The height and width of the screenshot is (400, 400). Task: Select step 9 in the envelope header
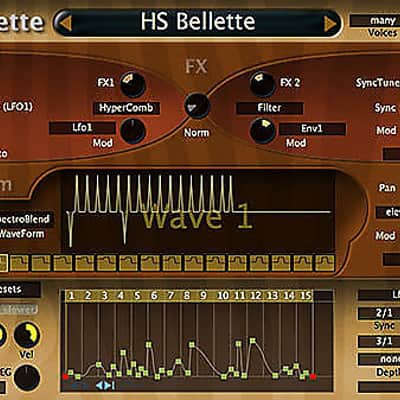pyautogui.click(x=203, y=296)
